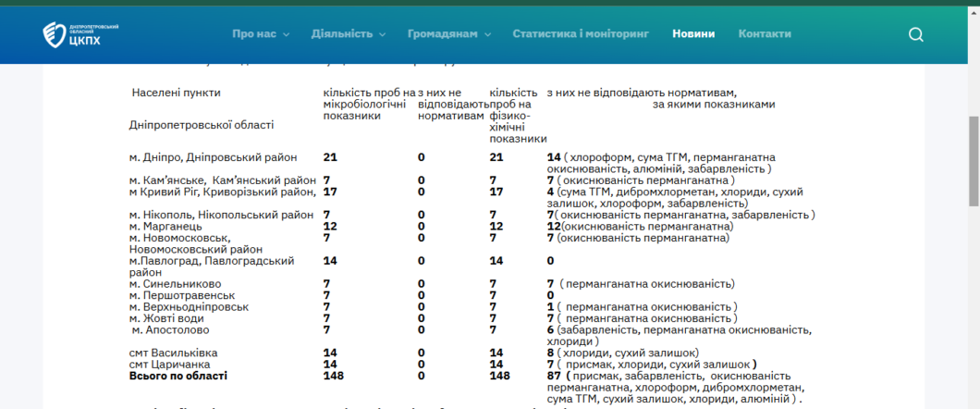Select the Діяльність menu label

coord(342,33)
